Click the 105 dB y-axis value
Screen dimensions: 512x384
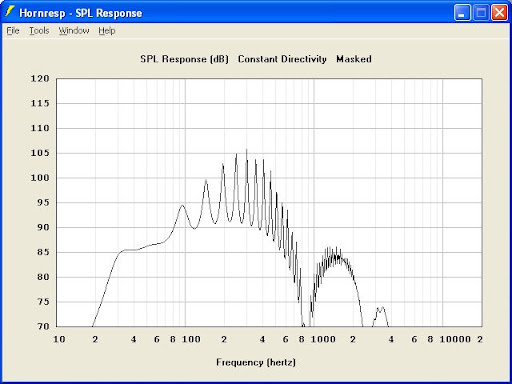point(40,153)
